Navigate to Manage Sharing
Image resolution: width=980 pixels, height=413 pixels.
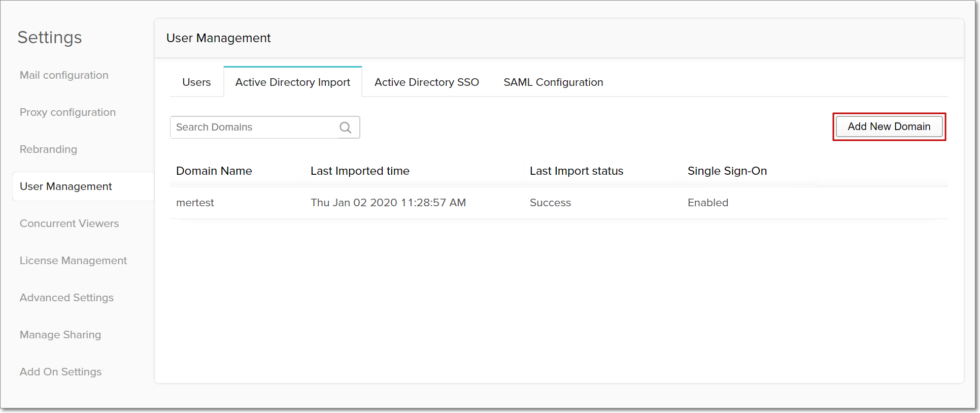[x=60, y=335]
